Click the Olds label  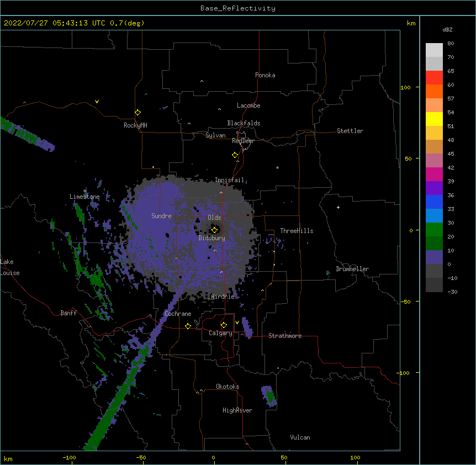pyautogui.click(x=214, y=218)
